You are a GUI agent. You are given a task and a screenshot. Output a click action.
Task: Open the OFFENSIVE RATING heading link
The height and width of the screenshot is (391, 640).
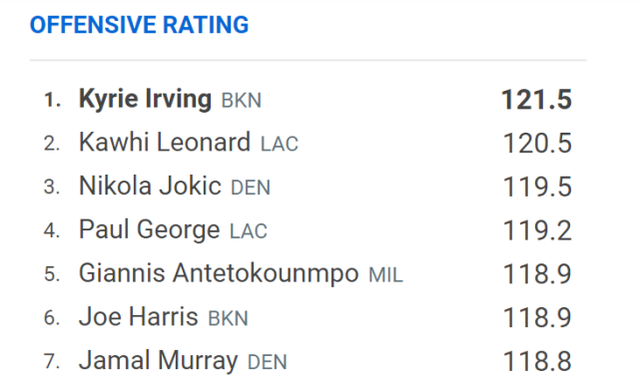[x=139, y=25]
